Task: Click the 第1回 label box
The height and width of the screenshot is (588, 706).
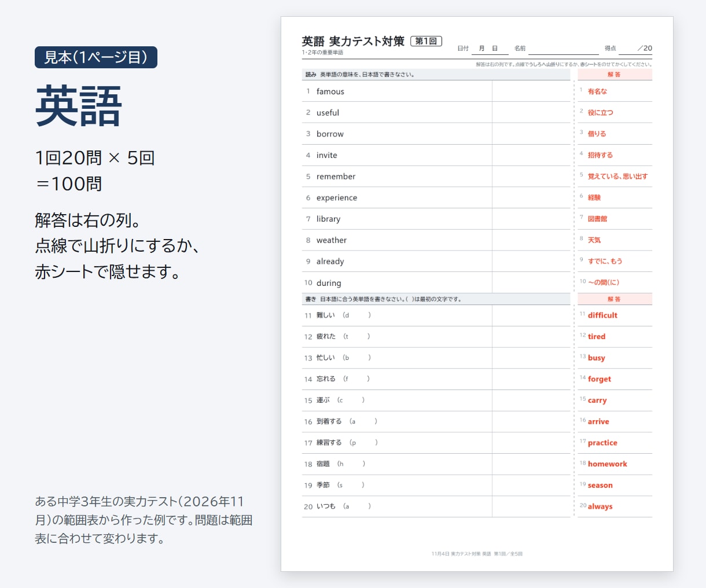Action: 426,41
